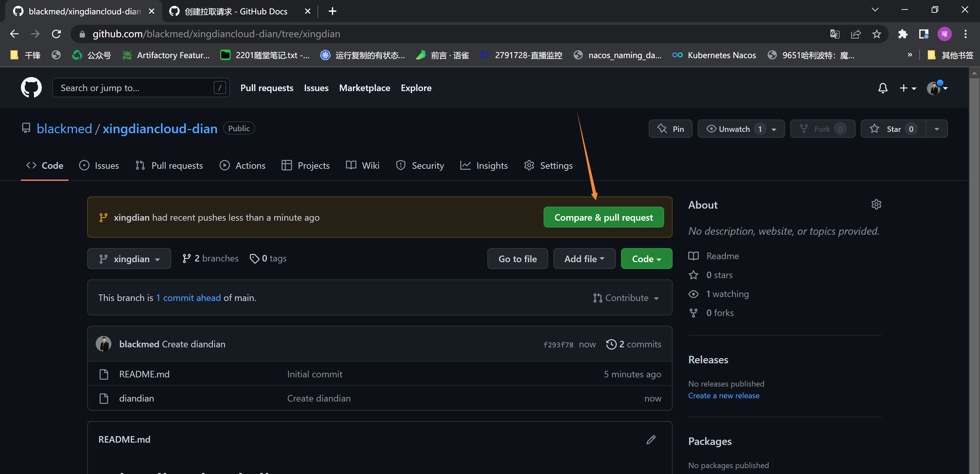Open About settings gear icon

tap(876, 204)
